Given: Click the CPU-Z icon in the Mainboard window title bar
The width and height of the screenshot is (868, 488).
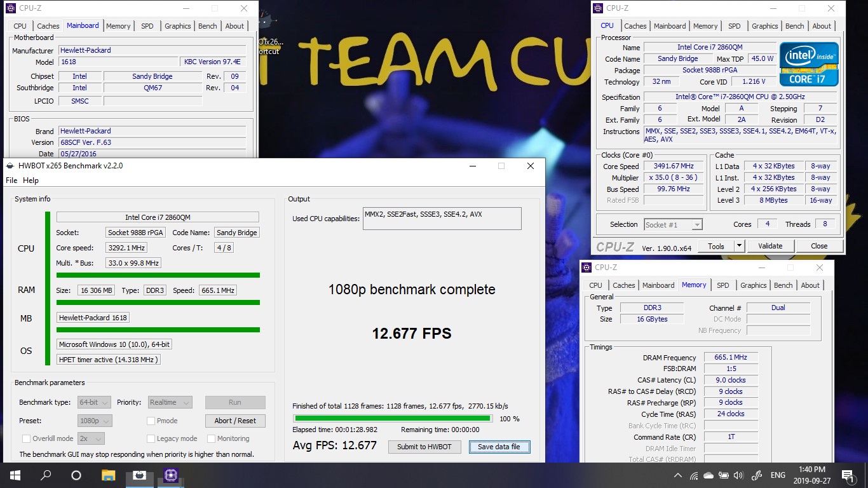Looking at the screenshot, I should [10, 8].
